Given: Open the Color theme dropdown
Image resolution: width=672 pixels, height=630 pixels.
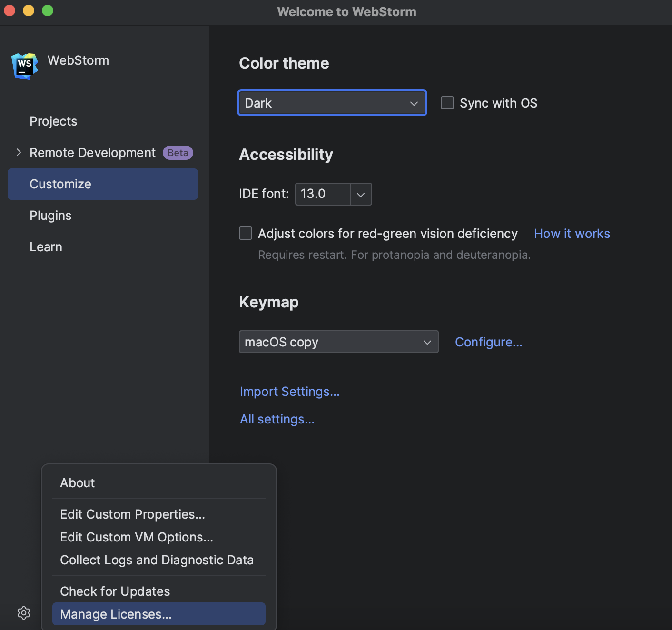Looking at the screenshot, I should click(332, 103).
